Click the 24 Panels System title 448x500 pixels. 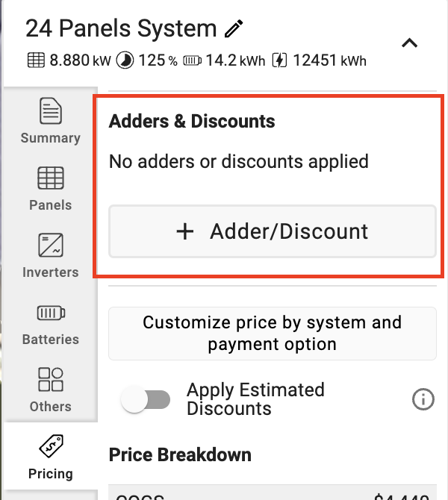(121, 28)
